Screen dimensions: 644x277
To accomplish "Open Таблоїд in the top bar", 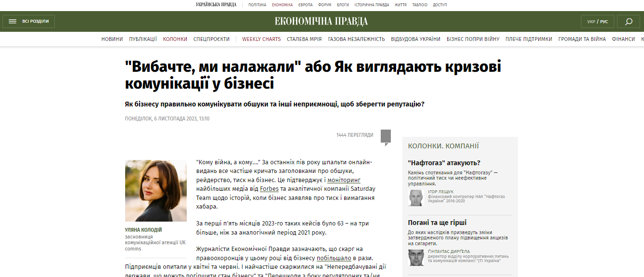I will click(x=420, y=5).
